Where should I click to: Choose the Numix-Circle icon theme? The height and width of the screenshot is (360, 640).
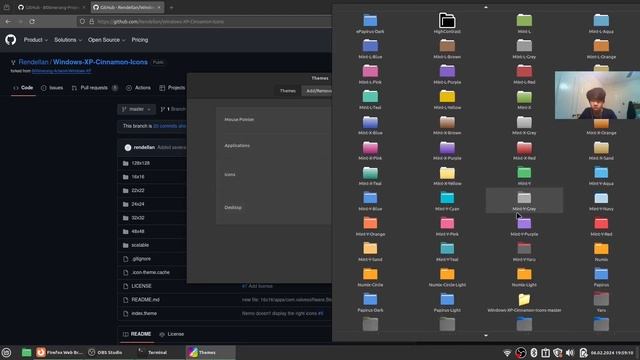(370, 276)
